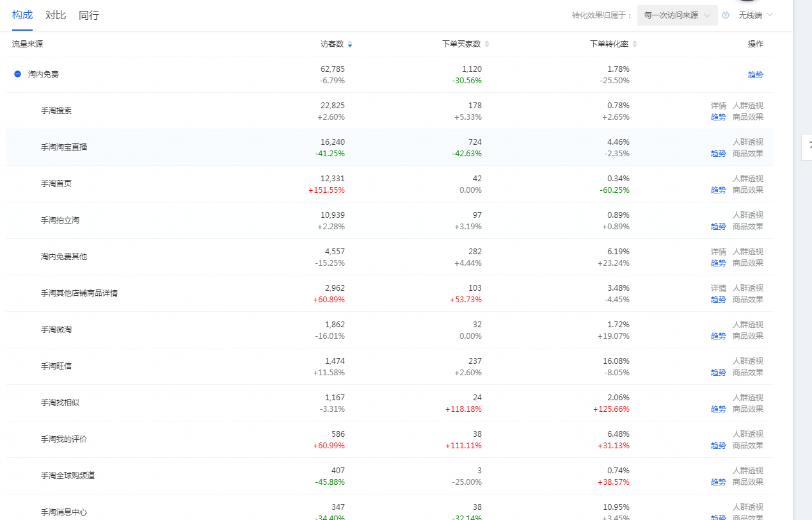Open 人群透视 for 手淘淘宝直播
812x520 pixels.
[748, 142]
